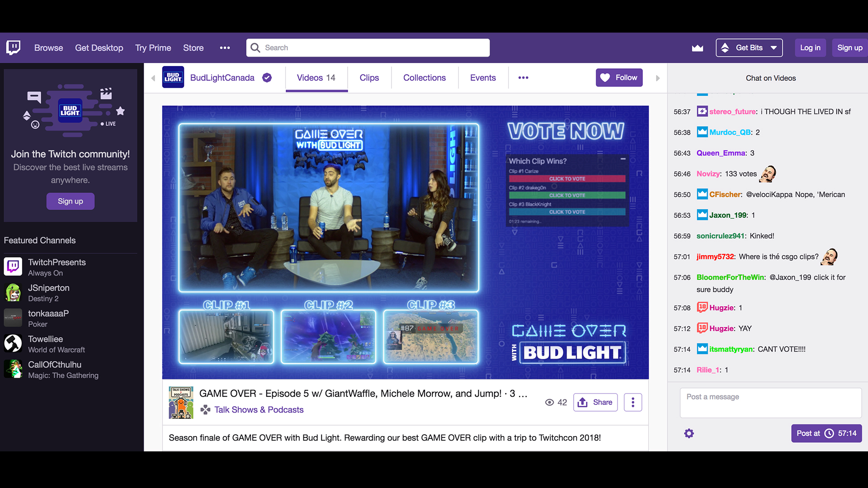Open the Prime crown loot icon
868x488 pixels.
click(x=698, y=48)
